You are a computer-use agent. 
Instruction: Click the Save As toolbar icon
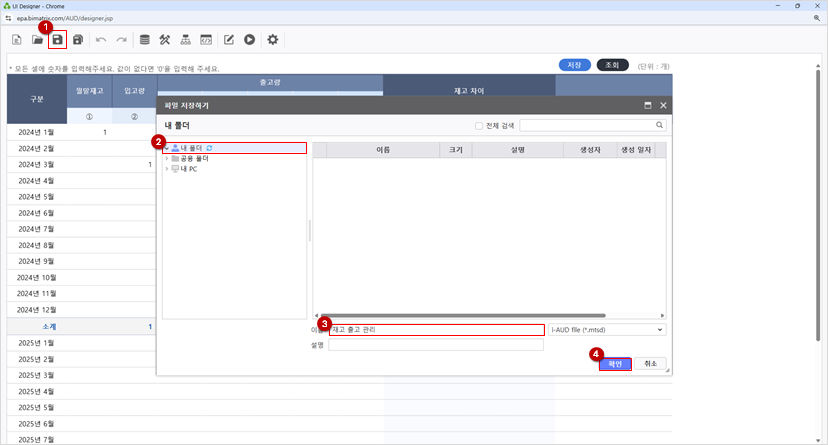click(x=78, y=40)
